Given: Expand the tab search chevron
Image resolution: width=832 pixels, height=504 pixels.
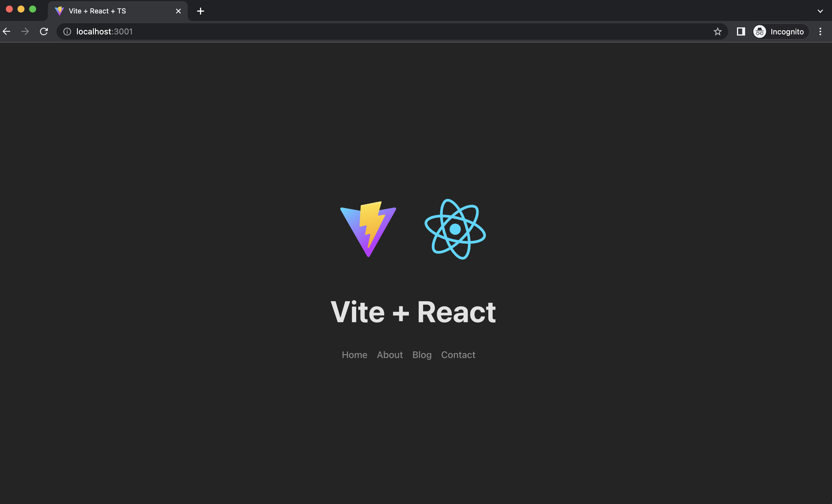Looking at the screenshot, I should tap(820, 11).
